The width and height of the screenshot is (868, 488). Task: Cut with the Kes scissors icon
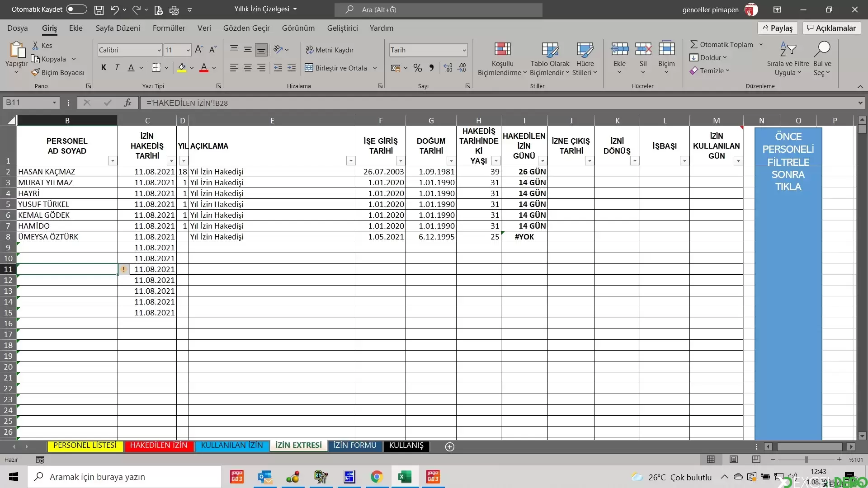[x=35, y=45]
